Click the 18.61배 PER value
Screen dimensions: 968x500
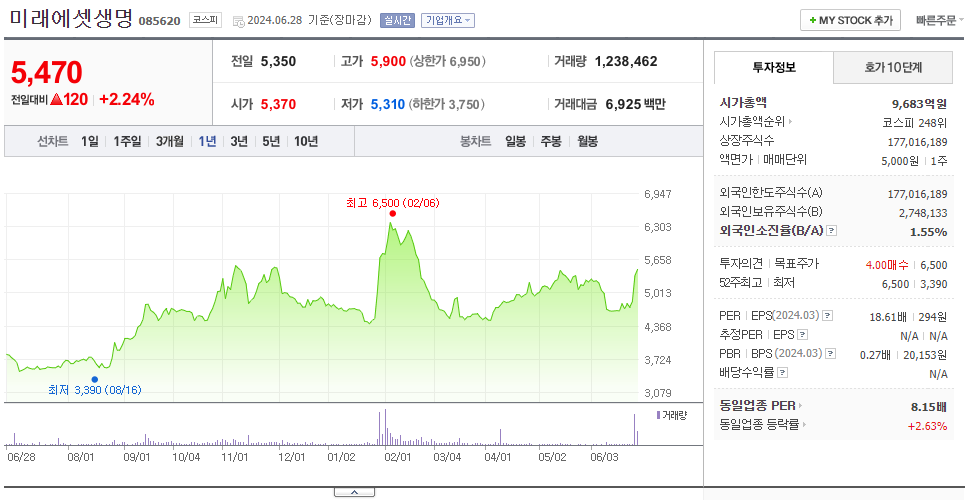[888, 317]
